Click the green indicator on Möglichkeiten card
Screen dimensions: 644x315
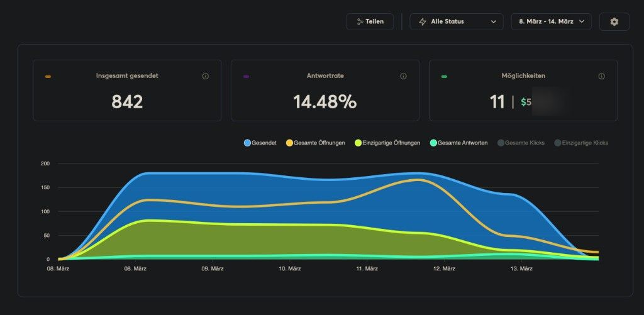click(444, 76)
